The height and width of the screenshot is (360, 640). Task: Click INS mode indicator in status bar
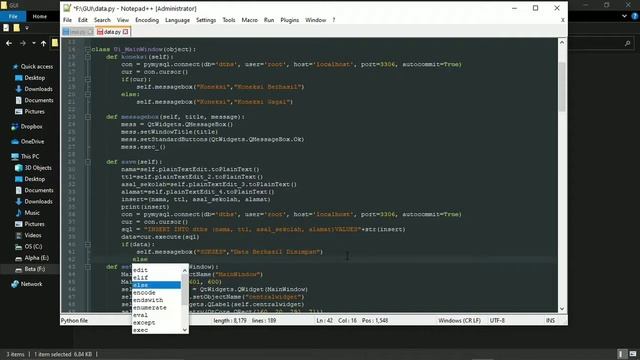[x=550, y=321]
